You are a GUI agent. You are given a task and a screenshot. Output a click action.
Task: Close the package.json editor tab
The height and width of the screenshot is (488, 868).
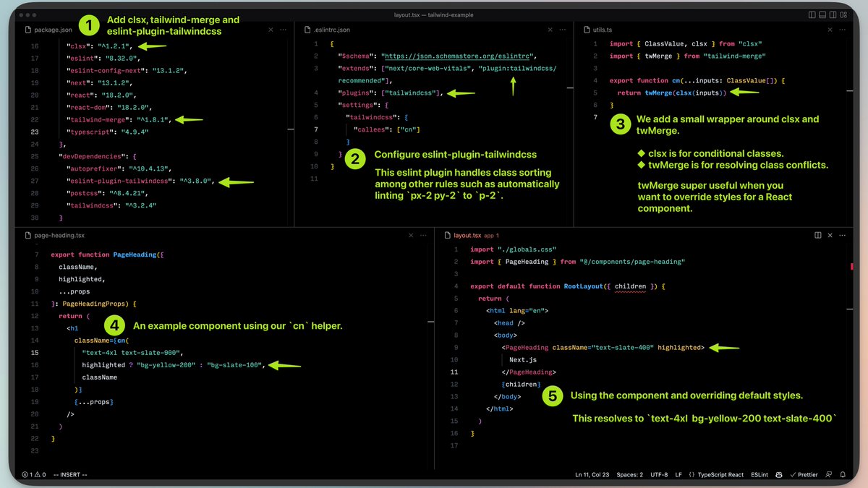[x=271, y=30]
